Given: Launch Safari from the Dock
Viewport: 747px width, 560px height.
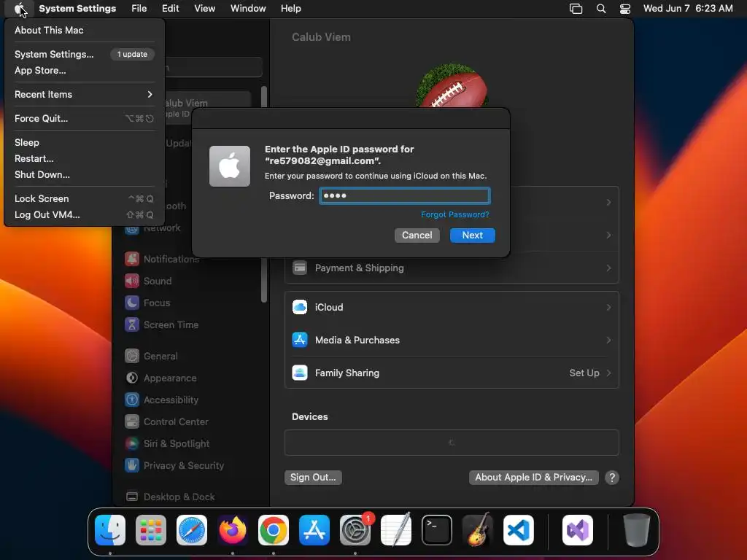Looking at the screenshot, I should coord(192,530).
